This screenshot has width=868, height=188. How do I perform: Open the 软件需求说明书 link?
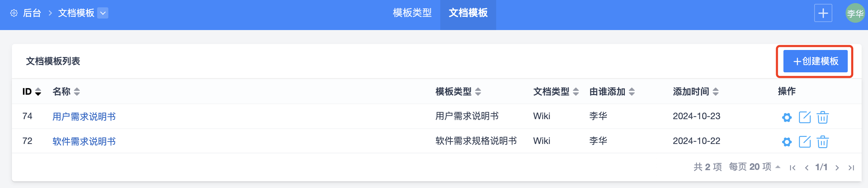(x=84, y=141)
